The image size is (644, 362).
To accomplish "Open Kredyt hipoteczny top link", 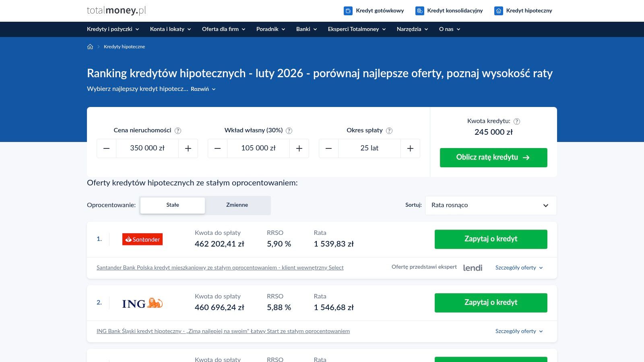I will point(529,11).
